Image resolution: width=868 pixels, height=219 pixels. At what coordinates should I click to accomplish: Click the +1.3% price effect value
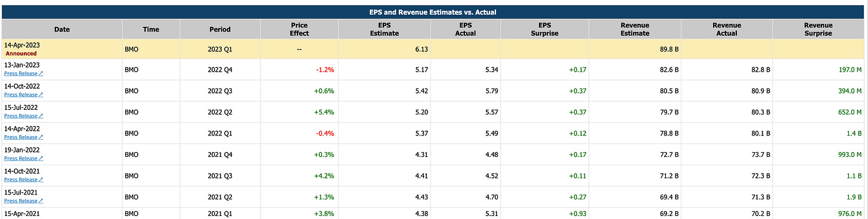click(324, 197)
